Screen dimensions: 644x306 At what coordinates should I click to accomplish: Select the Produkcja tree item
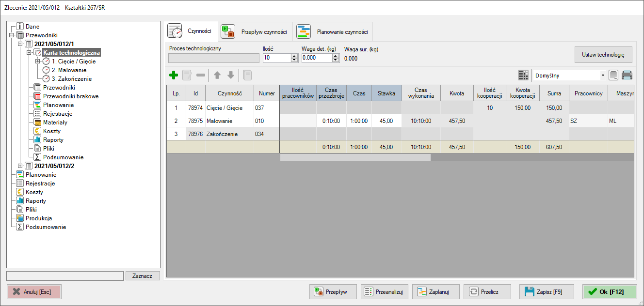(x=39, y=218)
